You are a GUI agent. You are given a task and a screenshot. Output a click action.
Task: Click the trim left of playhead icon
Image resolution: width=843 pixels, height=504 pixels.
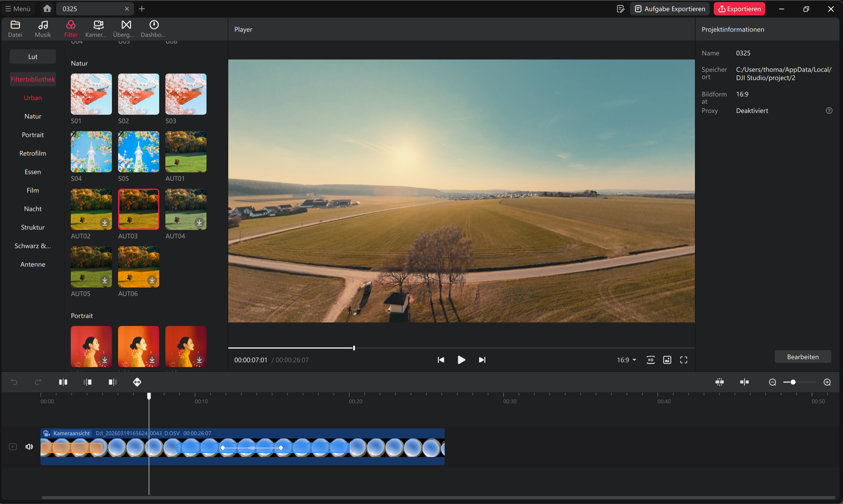(x=88, y=382)
